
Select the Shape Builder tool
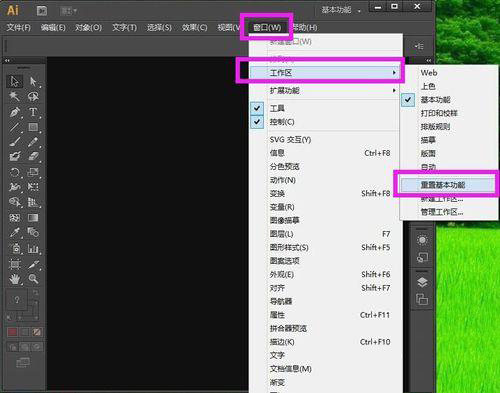[14, 202]
